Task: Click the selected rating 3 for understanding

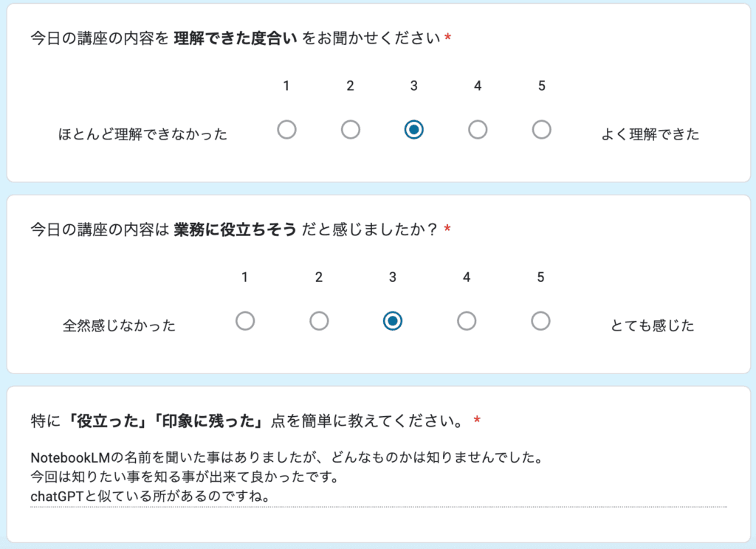Action: click(414, 129)
